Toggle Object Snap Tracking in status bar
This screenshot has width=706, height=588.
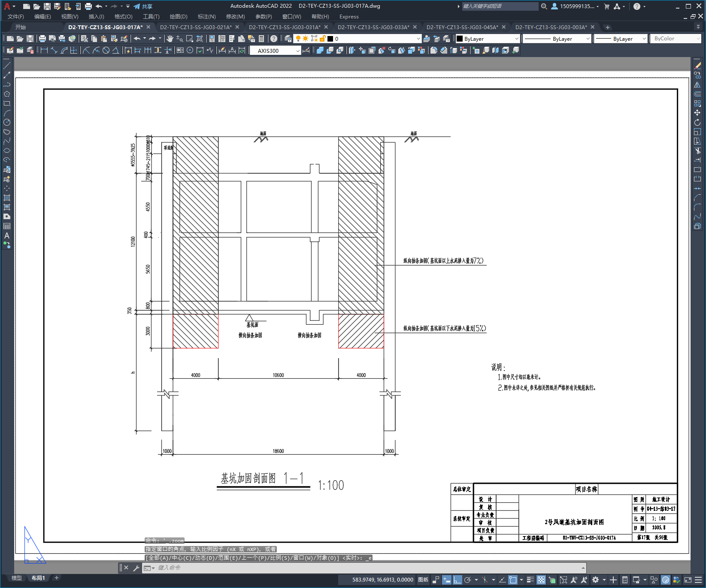(x=502, y=580)
